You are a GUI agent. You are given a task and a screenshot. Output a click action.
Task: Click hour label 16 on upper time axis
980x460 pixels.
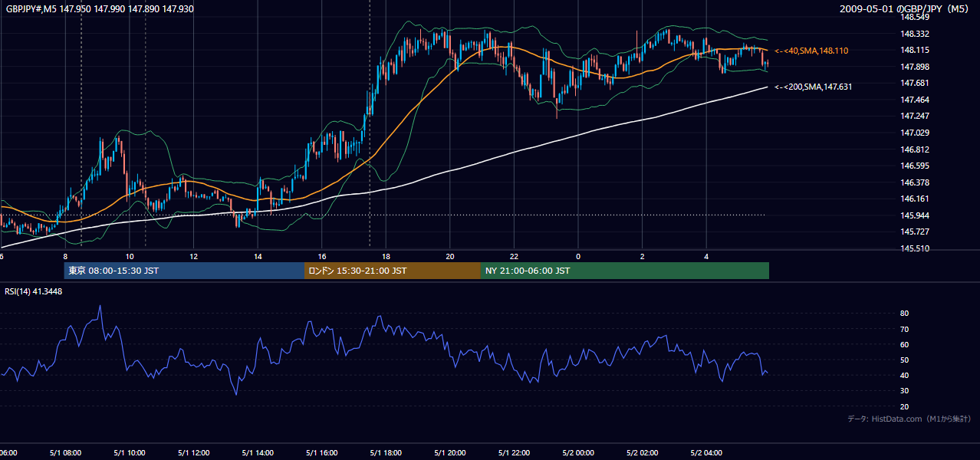coord(322,256)
